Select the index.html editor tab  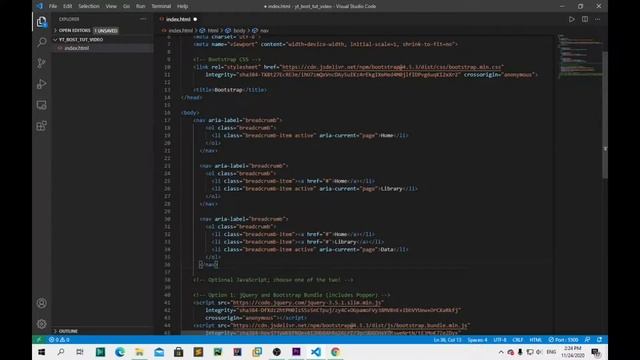(x=178, y=19)
